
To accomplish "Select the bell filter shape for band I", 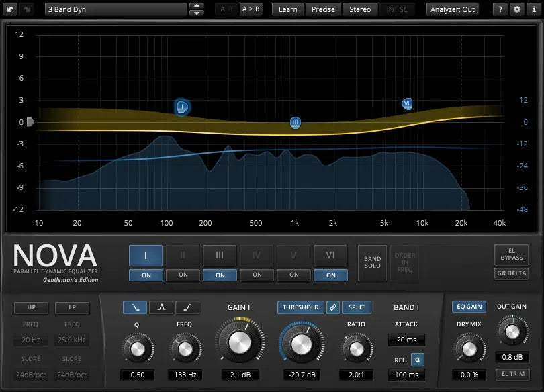I will click(x=161, y=307).
